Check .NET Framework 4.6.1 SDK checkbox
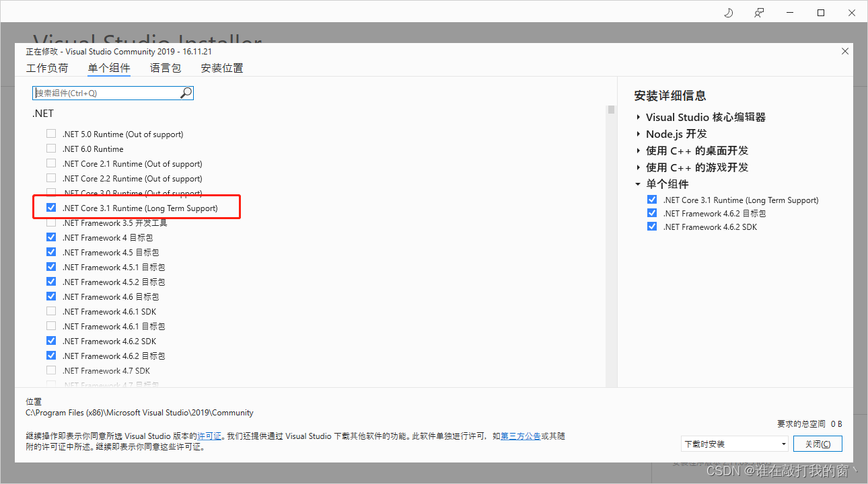868x484 pixels. point(51,311)
